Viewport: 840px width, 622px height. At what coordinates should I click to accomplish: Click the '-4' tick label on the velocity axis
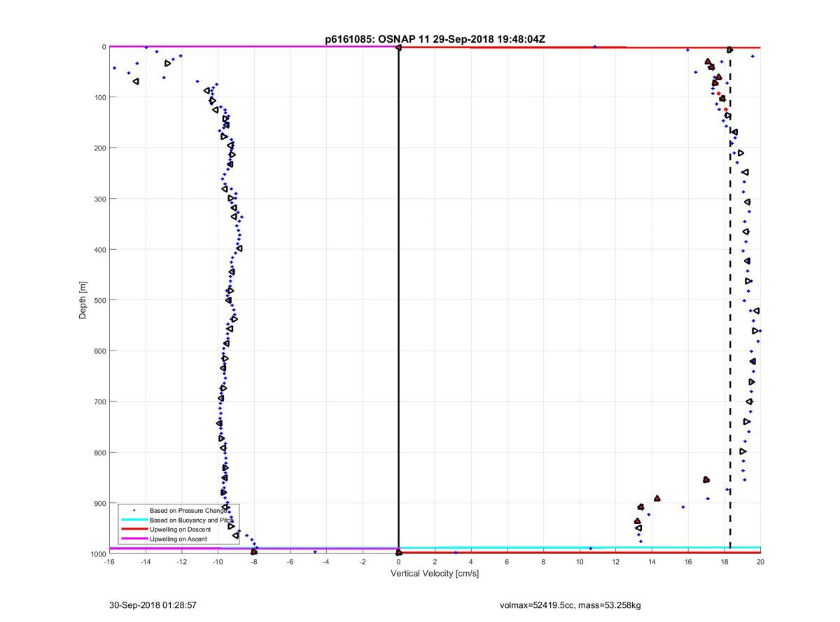click(x=326, y=561)
